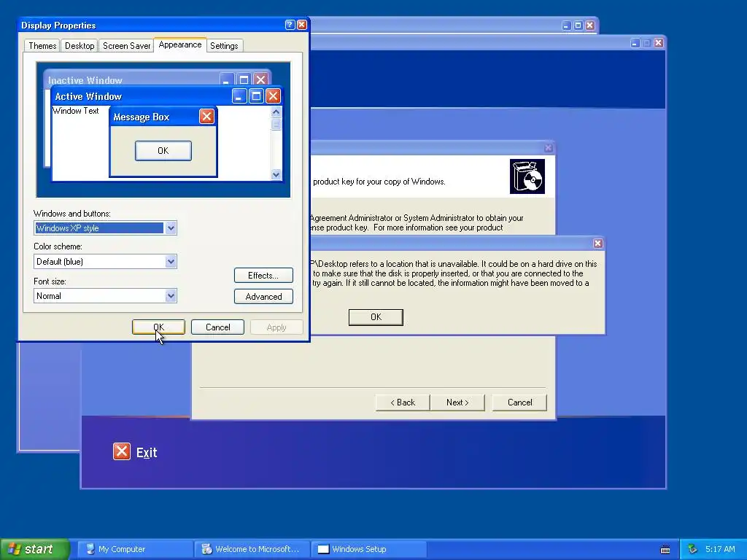Switch to the Themes tab
Image resolution: width=747 pixels, height=560 pixels.
pos(42,46)
